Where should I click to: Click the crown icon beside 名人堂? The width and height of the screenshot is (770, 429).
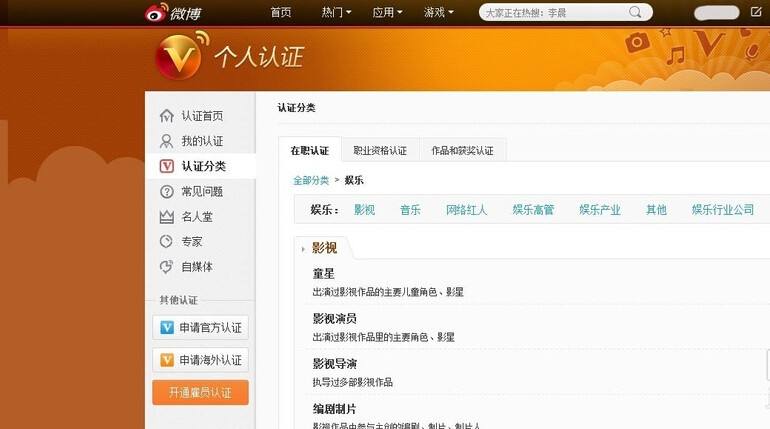point(166,216)
